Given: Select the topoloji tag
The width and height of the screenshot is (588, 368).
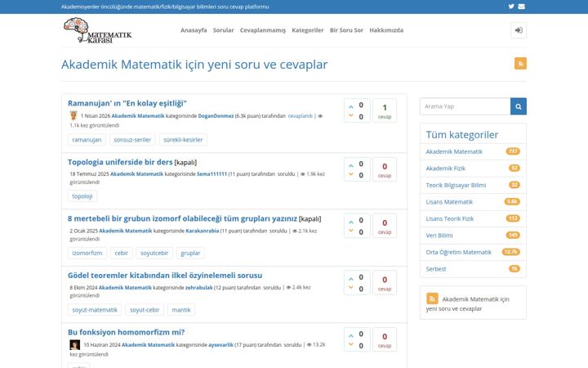Looking at the screenshot, I should coord(82,196).
